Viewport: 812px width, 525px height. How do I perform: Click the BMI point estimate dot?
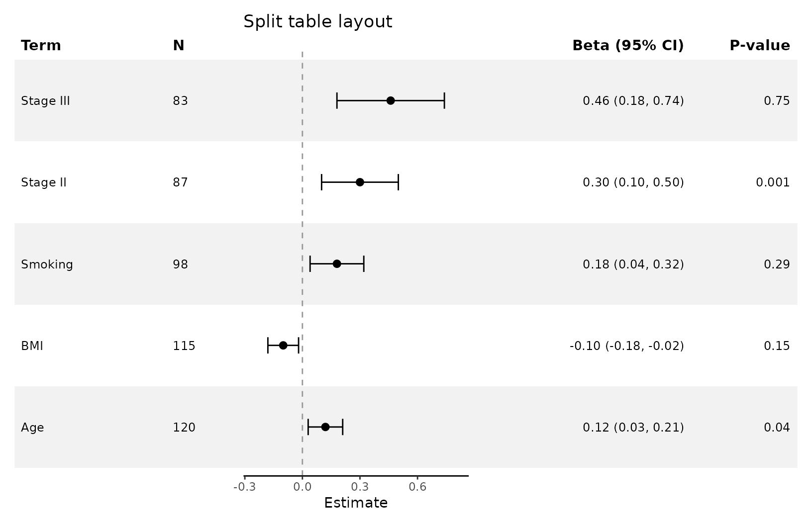(x=283, y=346)
